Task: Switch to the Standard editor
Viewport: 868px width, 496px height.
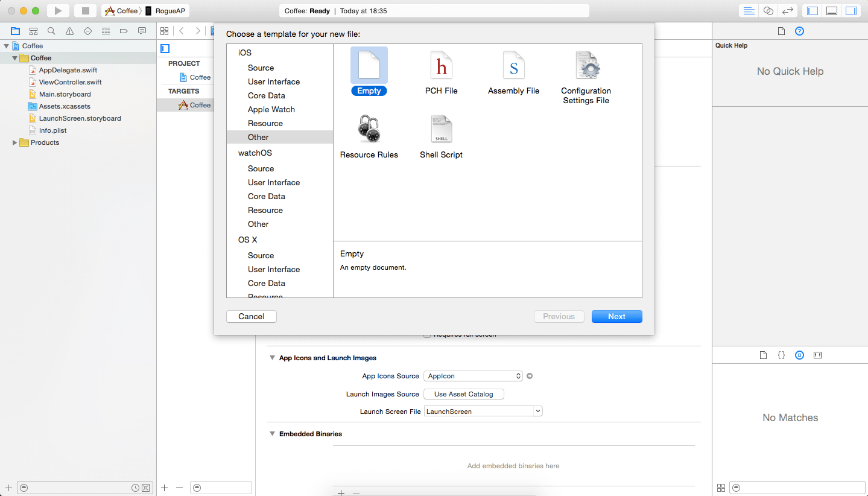Action: tap(749, 11)
